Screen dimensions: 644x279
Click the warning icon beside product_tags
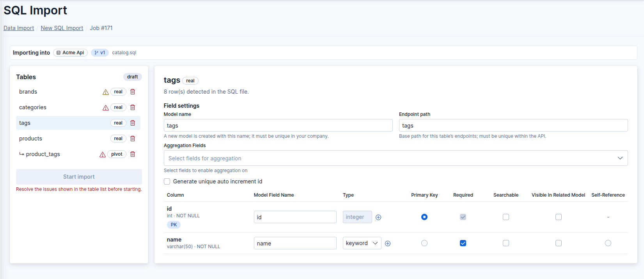[x=103, y=155]
